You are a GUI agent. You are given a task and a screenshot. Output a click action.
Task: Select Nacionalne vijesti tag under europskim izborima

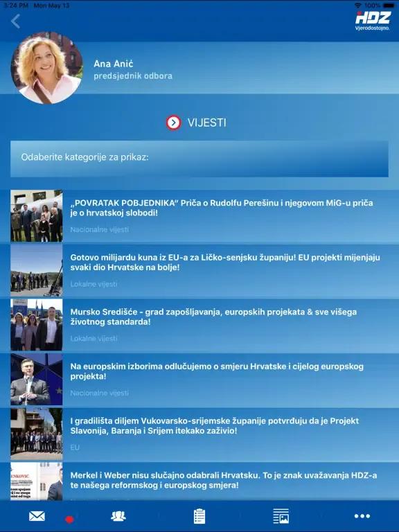pos(100,393)
